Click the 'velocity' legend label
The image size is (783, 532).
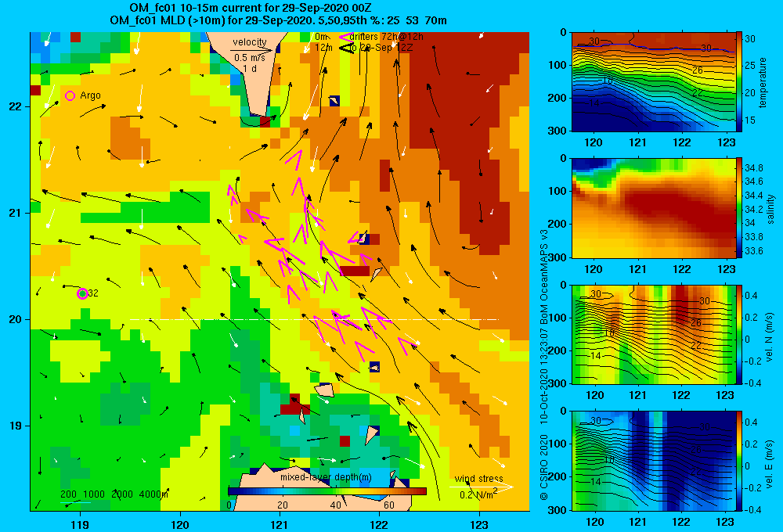click(x=249, y=42)
